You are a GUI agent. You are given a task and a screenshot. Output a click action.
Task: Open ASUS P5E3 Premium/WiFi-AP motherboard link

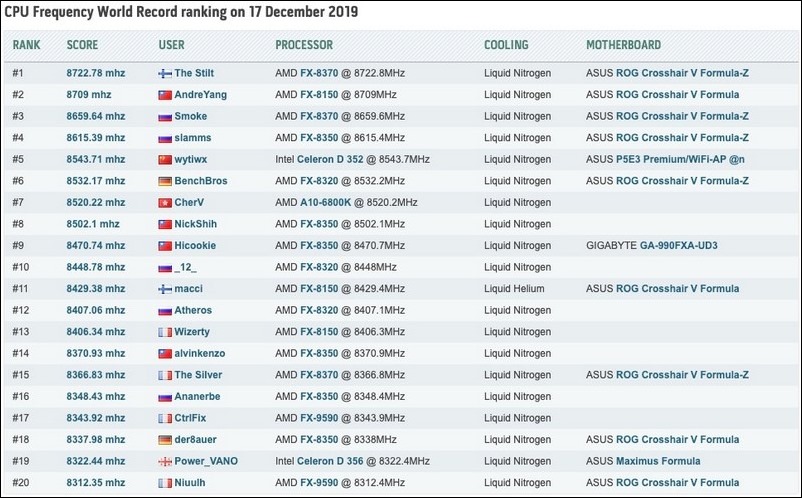667,159
